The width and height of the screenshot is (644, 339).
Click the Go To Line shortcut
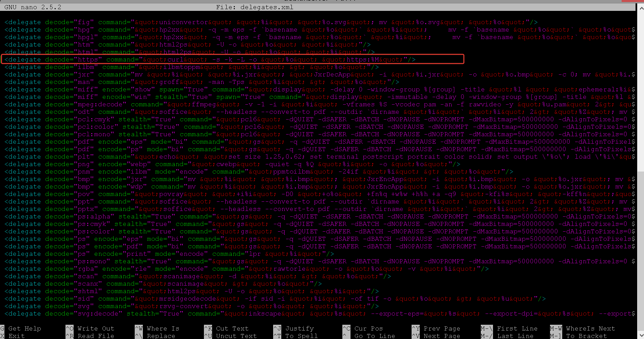(x=375, y=336)
